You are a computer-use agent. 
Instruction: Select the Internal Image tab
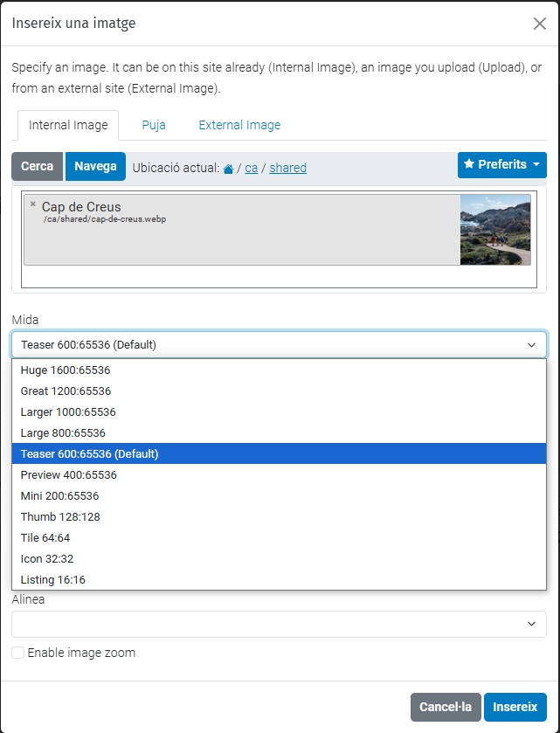pyautogui.click(x=68, y=125)
